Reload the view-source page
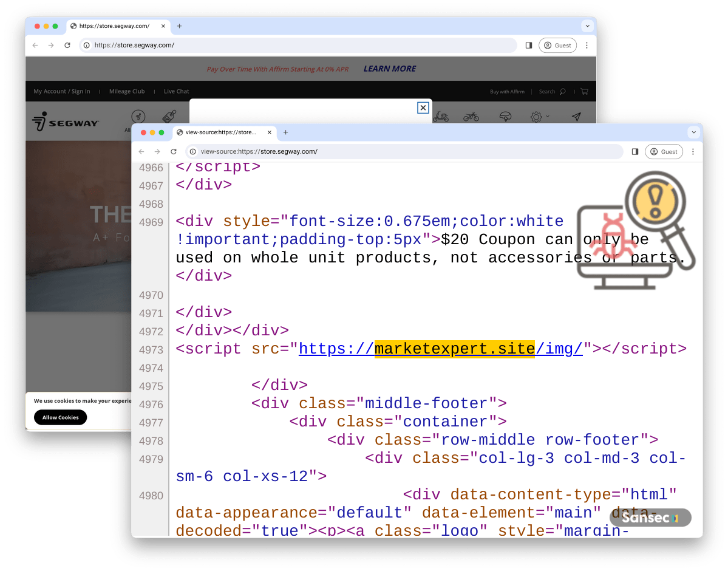Viewport: 728px width, 571px height. coord(174,151)
